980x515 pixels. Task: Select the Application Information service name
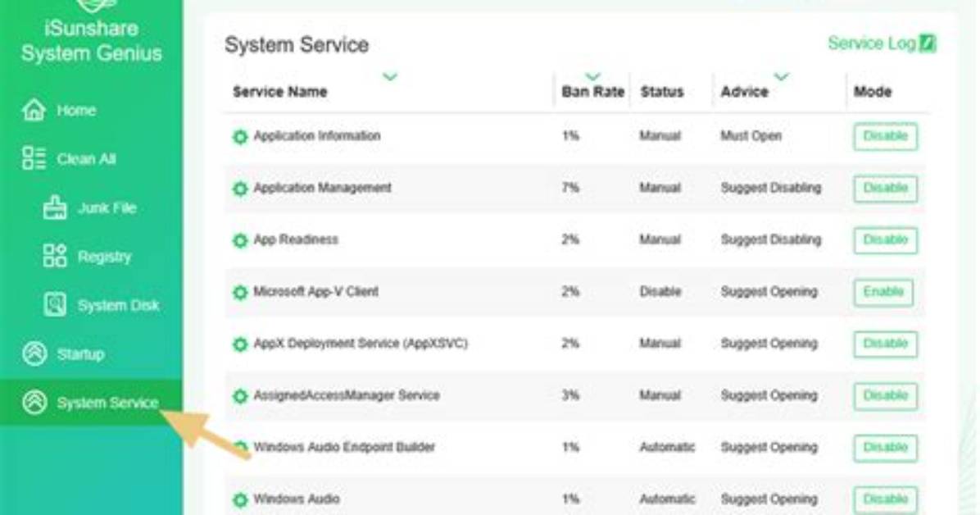(x=317, y=136)
